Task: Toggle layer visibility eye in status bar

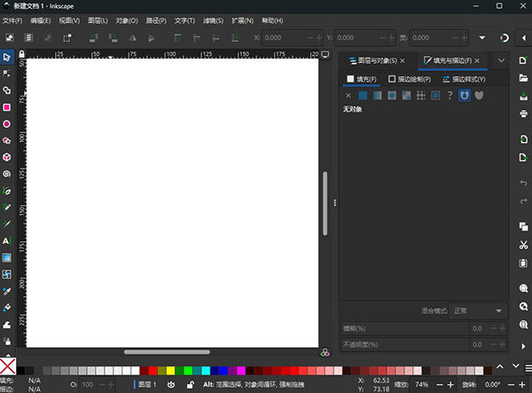Action: coord(171,384)
